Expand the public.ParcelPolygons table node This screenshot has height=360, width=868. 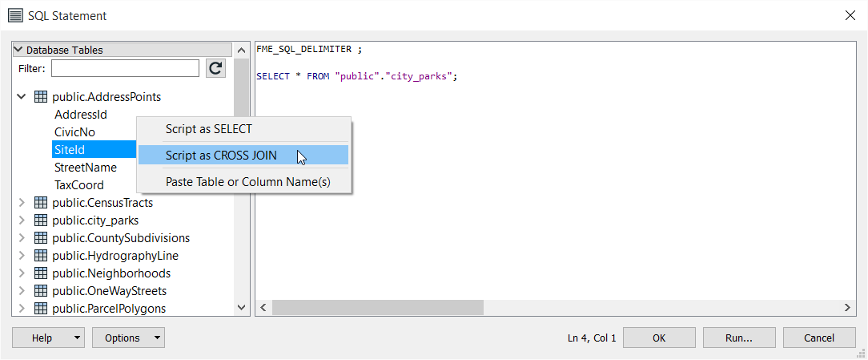click(x=22, y=309)
